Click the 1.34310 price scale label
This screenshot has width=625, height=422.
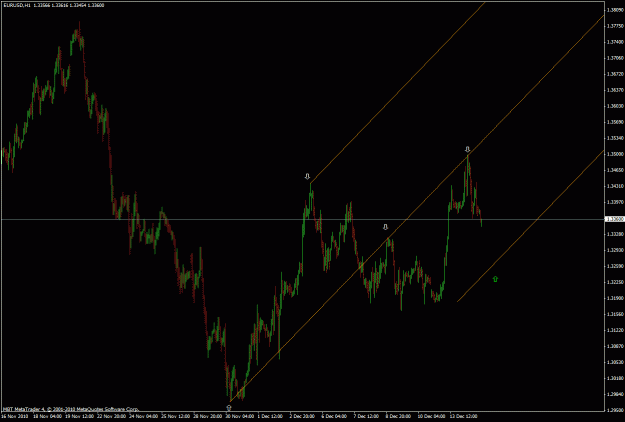click(x=615, y=186)
